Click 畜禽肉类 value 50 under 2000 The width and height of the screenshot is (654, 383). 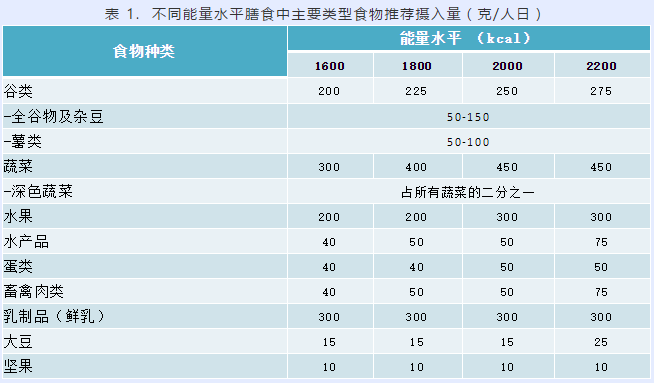pos(507,292)
